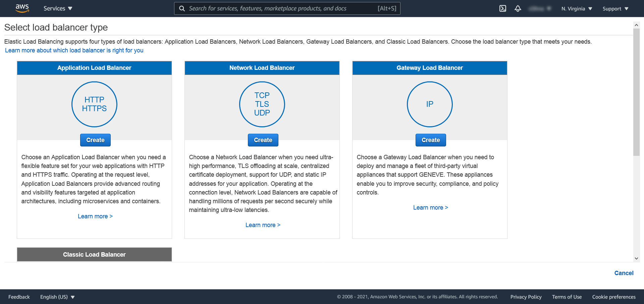Open the Support dropdown menu
The image size is (644, 304).
coord(615,8)
